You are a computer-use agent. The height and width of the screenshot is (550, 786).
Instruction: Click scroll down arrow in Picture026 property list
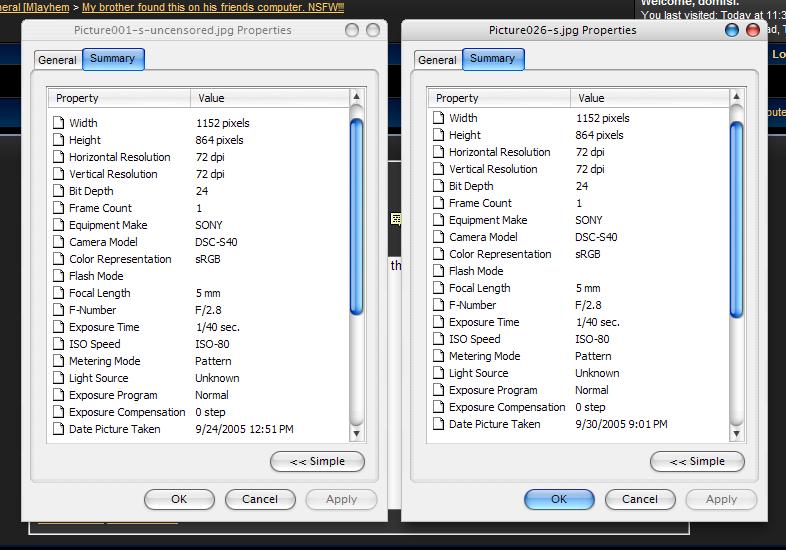pyautogui.click(x=736, y=434)
